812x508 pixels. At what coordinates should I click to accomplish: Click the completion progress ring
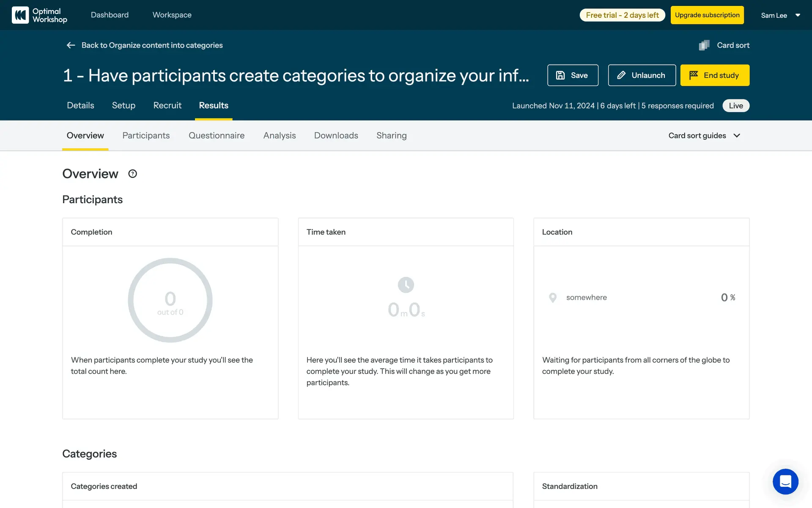pyautogui.click(x=170, y=300)
